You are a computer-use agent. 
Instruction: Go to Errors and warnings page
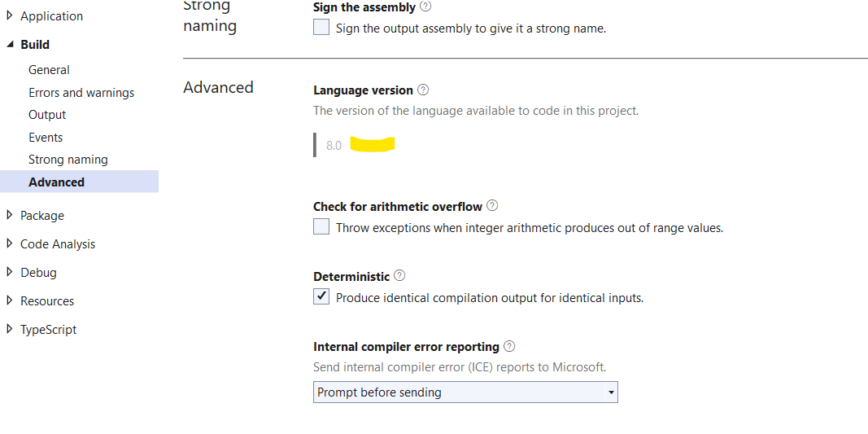[x=81, y=93]
